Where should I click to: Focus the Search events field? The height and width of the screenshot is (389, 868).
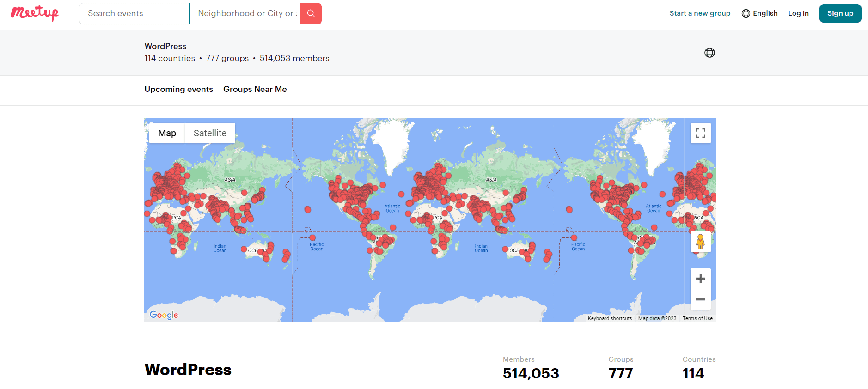coord(134,13)
